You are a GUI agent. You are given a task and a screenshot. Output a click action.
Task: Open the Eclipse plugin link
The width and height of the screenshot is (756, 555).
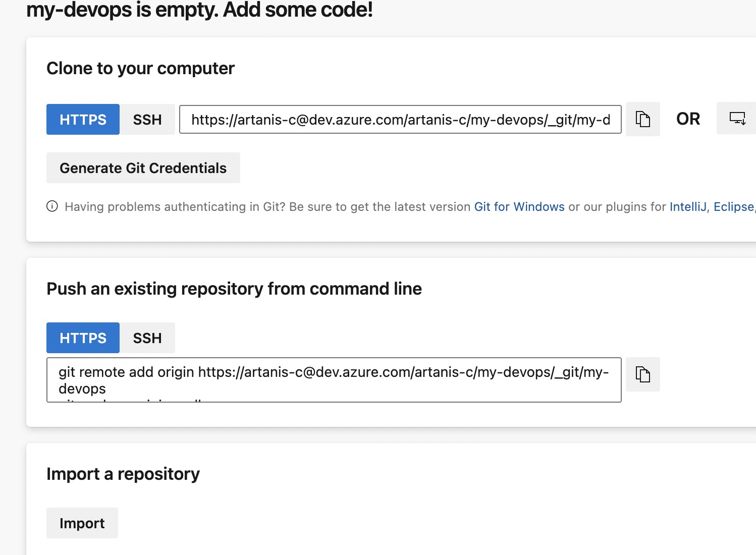(x=733, y=207)
